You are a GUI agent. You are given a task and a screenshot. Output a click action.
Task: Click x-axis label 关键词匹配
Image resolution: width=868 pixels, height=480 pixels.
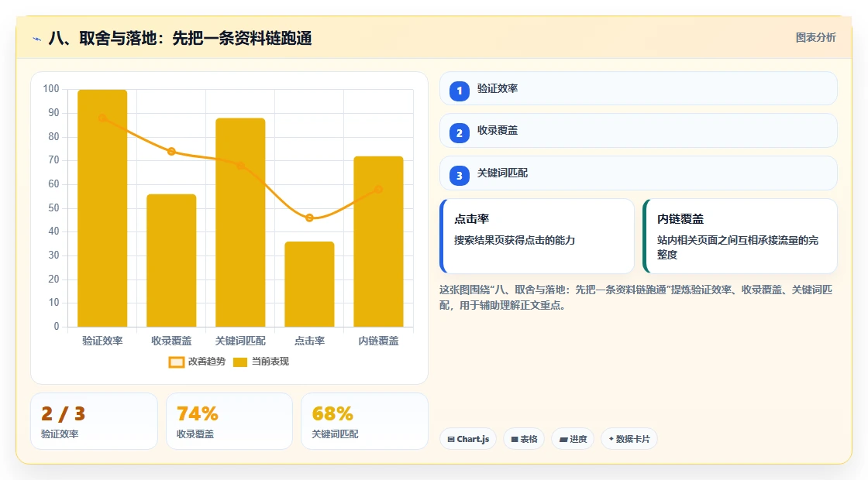(x=240, y=341)
